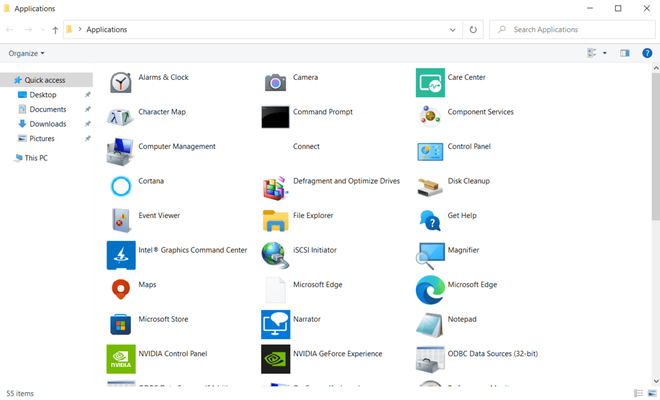Select the Camera app icon

(275, 82)
